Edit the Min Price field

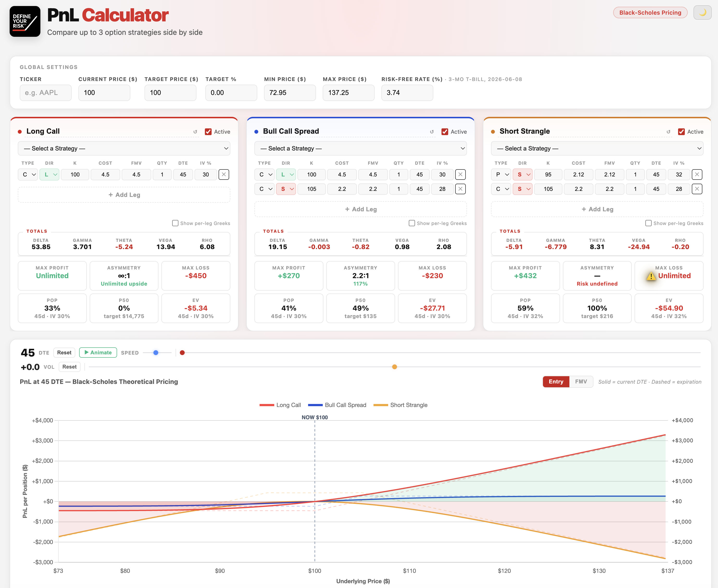point(290,93)
